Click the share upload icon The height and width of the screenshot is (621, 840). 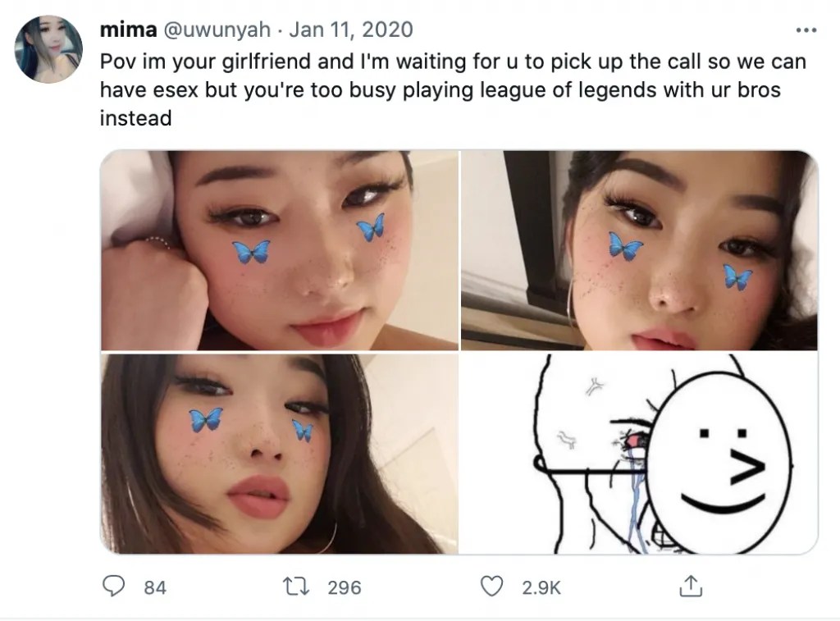pos(690,587)
